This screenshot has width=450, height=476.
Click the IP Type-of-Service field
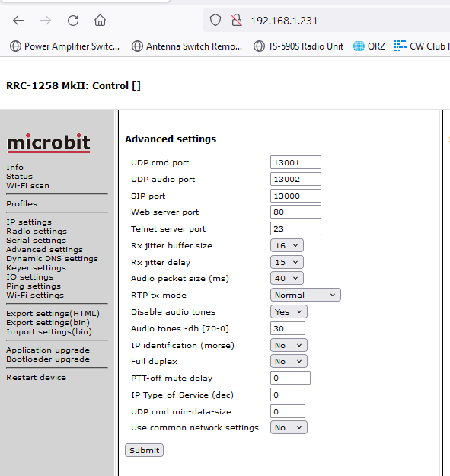pyautogui.click(x=288, y=395)
